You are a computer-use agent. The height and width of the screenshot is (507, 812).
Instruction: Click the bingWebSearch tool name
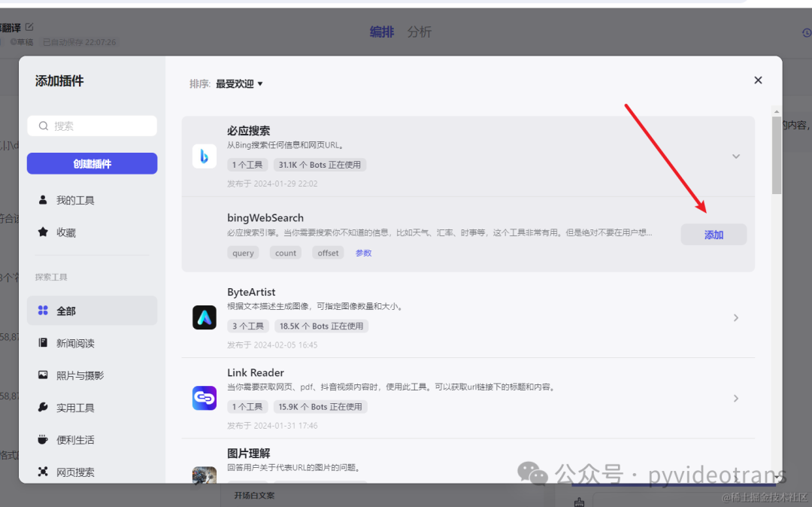coord(265,218)
